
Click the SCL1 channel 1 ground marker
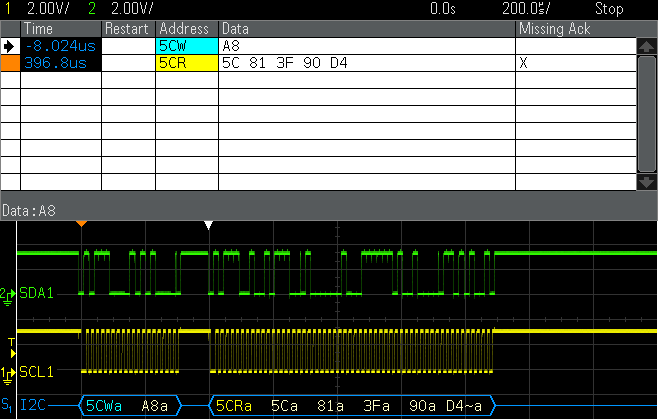pos(8,374)
